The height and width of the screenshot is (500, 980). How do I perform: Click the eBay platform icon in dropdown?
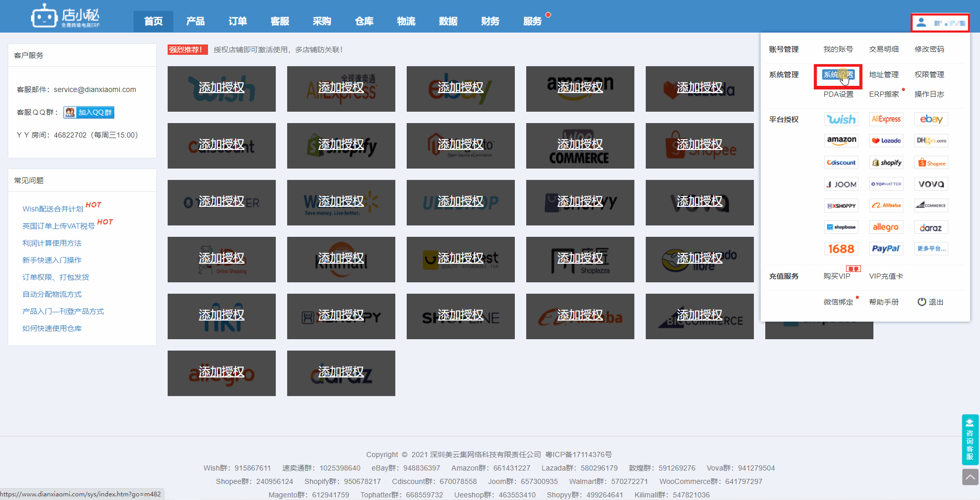click(x=931, y=119)
